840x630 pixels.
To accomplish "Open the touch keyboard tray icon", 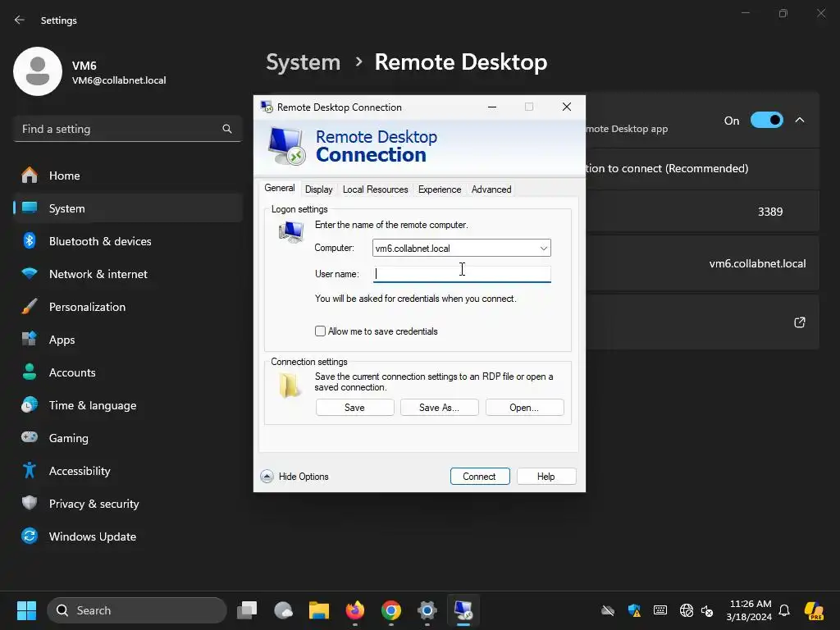I will coord(660,610).
